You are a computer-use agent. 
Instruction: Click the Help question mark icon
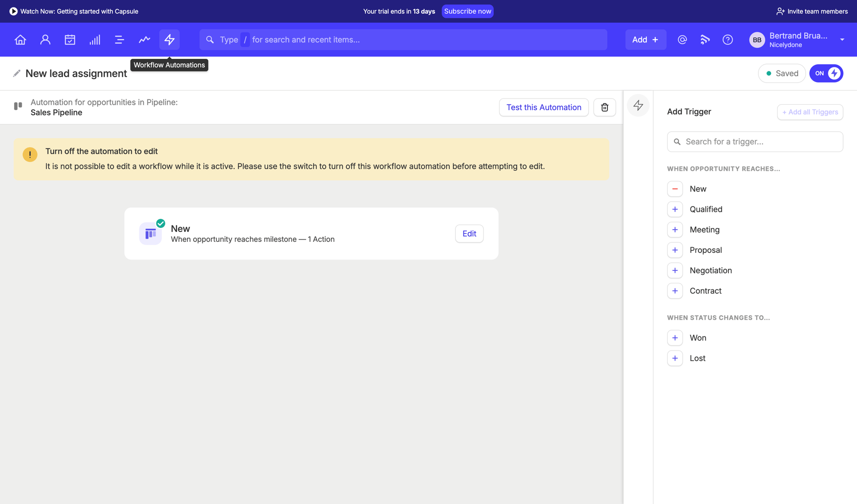pos(727,40)
